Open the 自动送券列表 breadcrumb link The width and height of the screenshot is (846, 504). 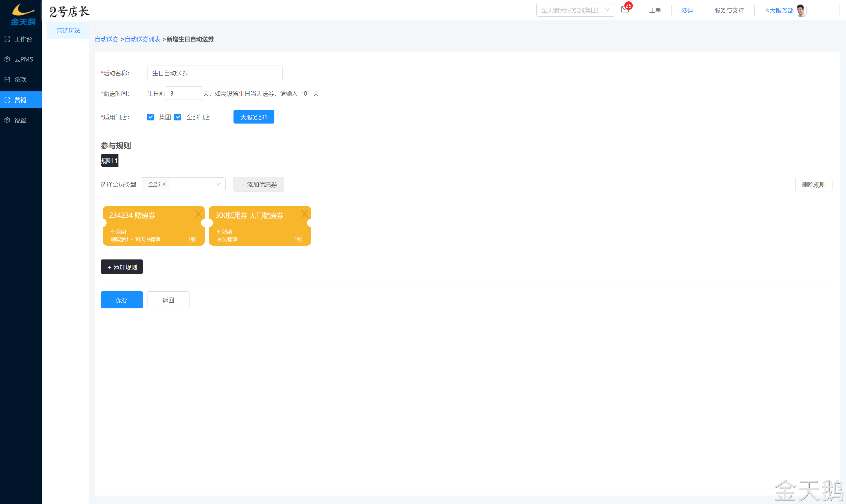[x=143, y=39]
